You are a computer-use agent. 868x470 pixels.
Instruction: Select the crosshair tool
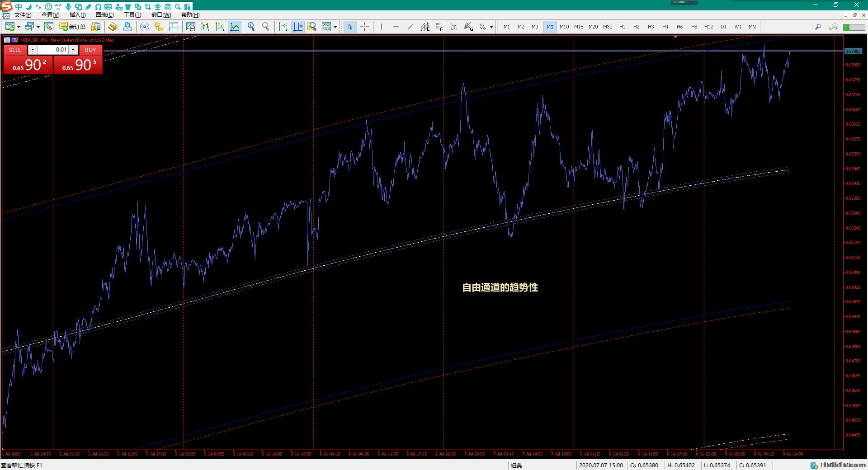(364, 27)
